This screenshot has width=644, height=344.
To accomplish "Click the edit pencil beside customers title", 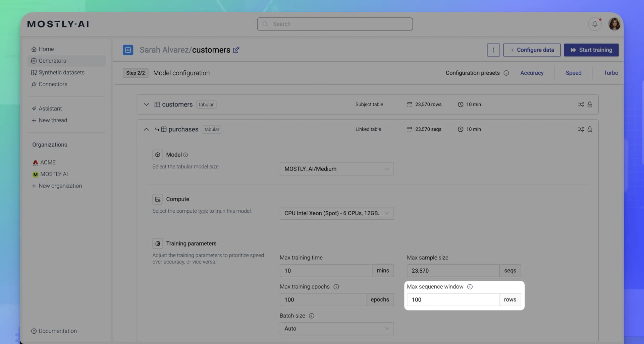I will coord(236,50).
